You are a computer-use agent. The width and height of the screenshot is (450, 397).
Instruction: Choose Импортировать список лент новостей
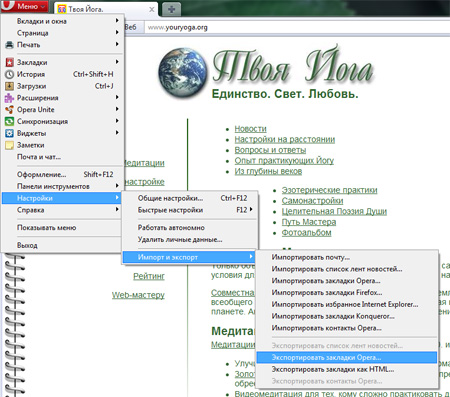[x=347, y=269]
